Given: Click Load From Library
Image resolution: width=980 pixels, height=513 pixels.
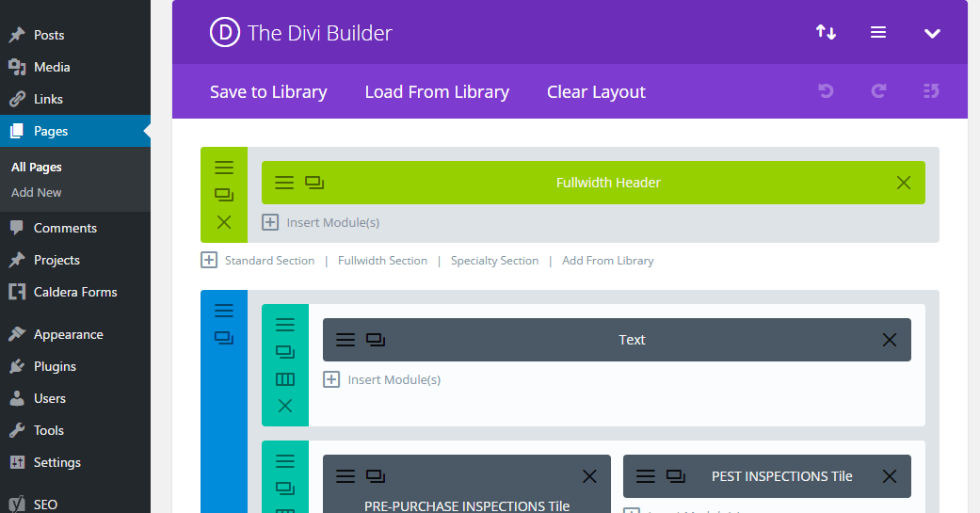Looking at the screenshot, I should [437, 92].
